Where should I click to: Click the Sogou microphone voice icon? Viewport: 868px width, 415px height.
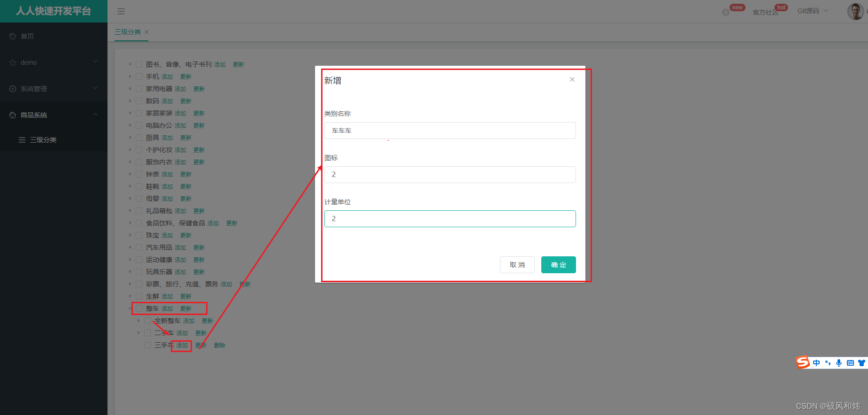coord(839,363)
